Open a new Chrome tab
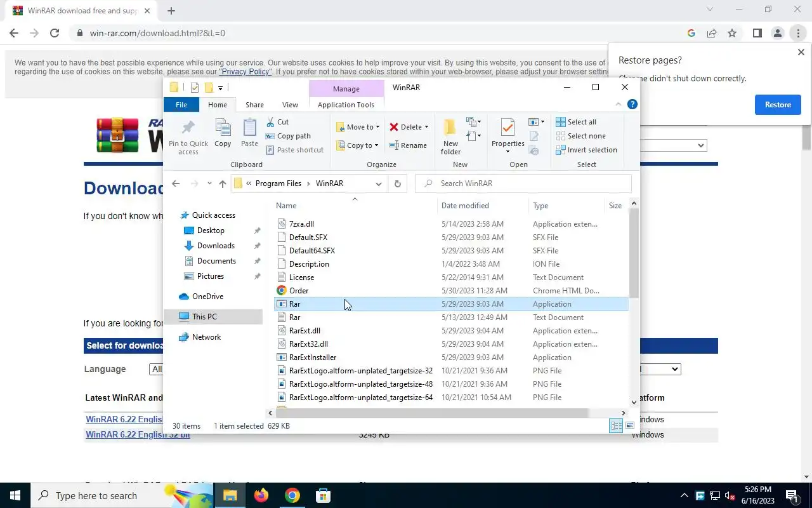The width and height of the screenshot is (812, 508). pyautogui.click(x=171, y=10)
